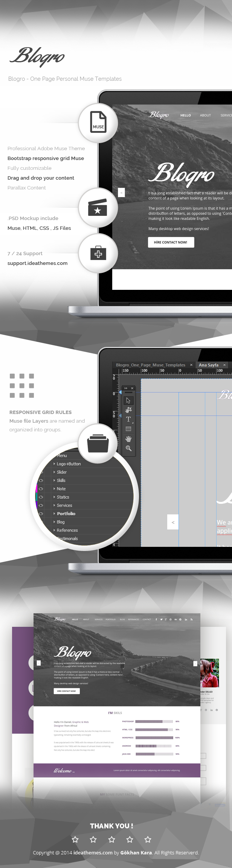Image resolution: width=232 pixels, height=868 pixels.
Task: Select the Text tool in Muse toolbox
Action: pyautogui.click(x=128, y=419)
